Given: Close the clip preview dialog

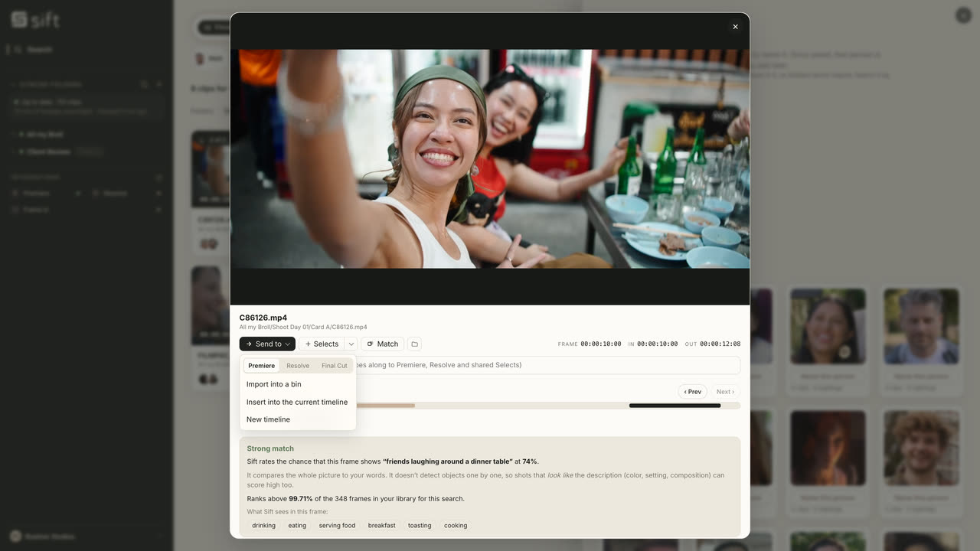Looking at the screenshot, I should (x=735, y=27).
